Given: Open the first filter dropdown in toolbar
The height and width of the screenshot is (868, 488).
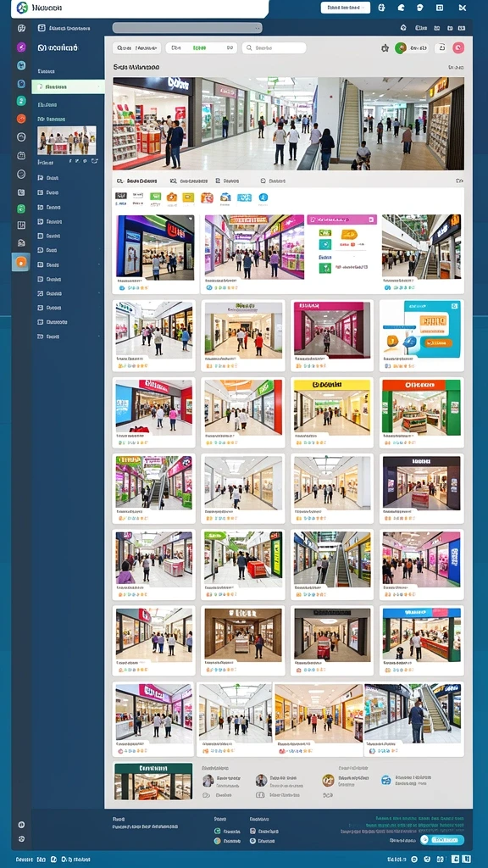Looking at the screenshot, I should click(x=136, y=48).
